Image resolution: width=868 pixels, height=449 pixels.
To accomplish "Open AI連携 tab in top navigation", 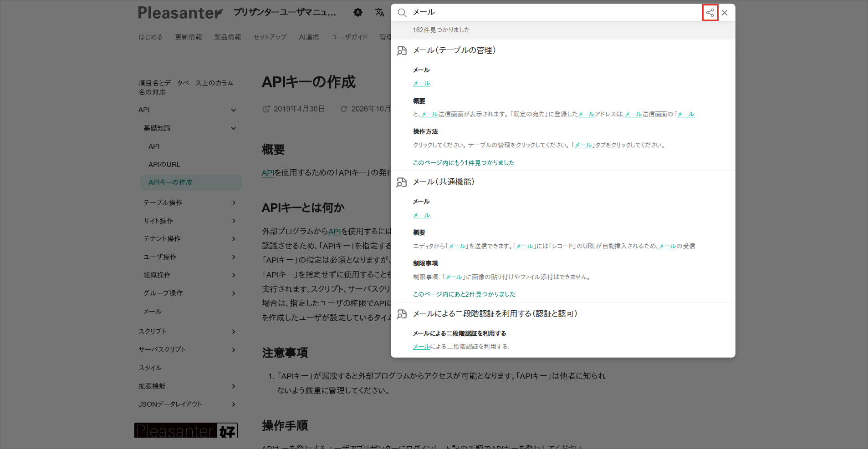I will click(x=309, y=37).
